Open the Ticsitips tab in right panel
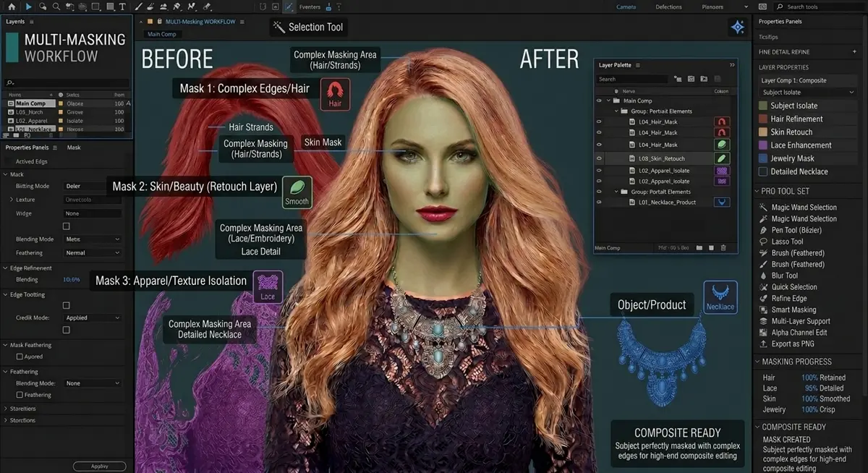This screenshot has height=473, width=868. [x=768, y=36]
